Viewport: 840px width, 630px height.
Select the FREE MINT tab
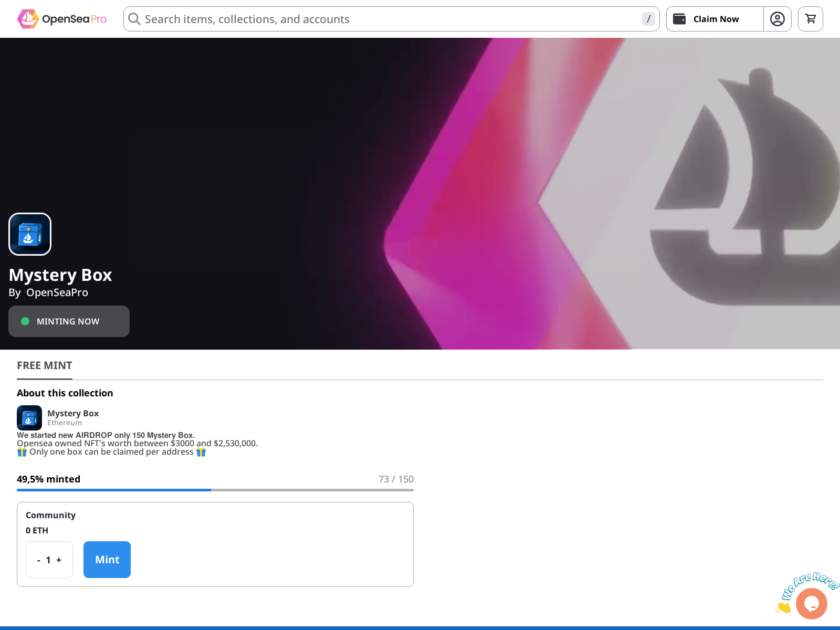pyautogui.click(x=45, y=365)
